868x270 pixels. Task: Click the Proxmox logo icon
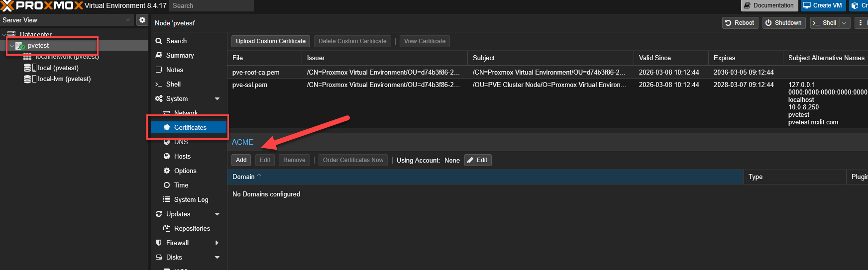7,5
